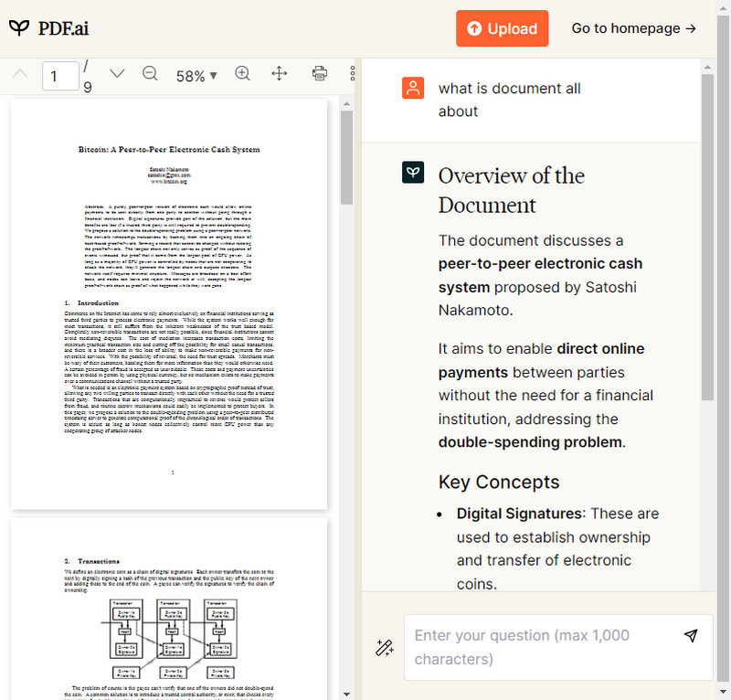
Task: Click chat panel scroll up arrow
Action: tap(707, 67)
